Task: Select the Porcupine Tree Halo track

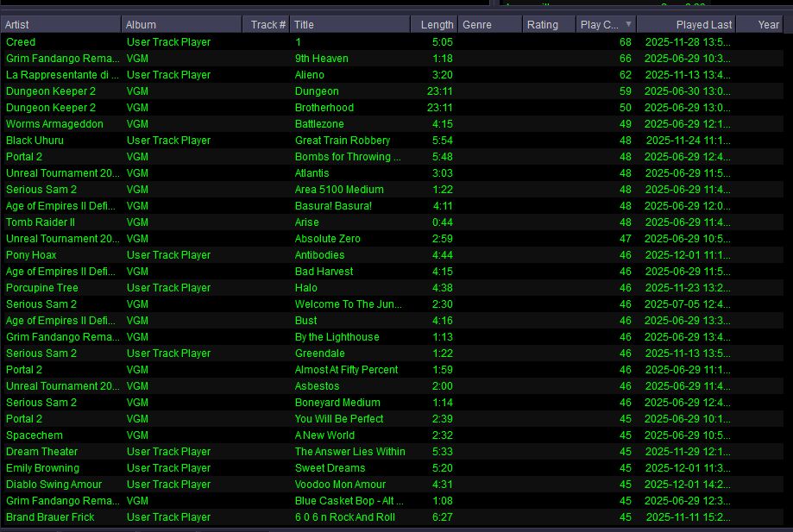Action: pyautogui.click(x=392, y=287)
